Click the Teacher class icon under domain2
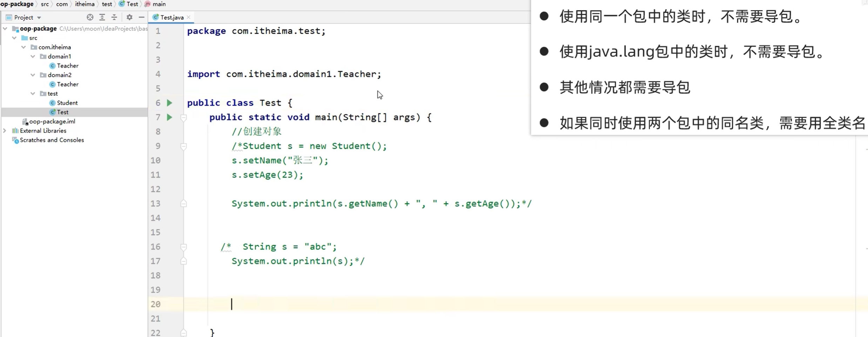Image resolution: width=868 pixels, height=337 pixels. (x=53, y=84)
